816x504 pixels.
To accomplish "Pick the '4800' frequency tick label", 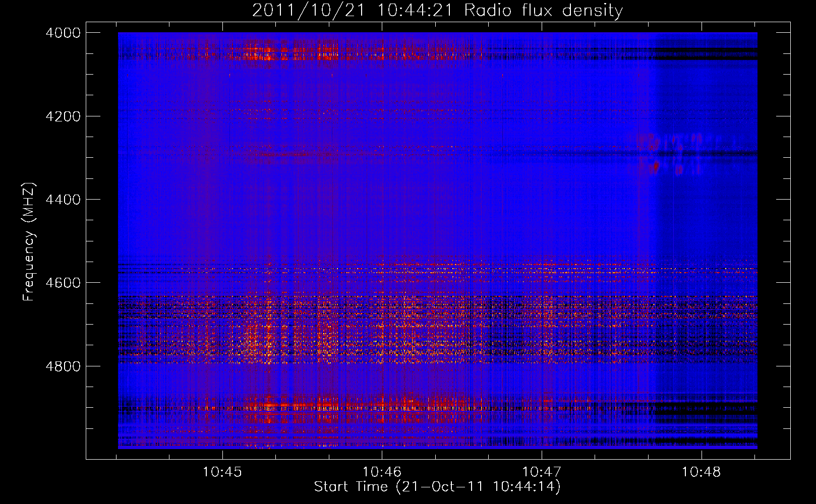I will click(63, 366).
